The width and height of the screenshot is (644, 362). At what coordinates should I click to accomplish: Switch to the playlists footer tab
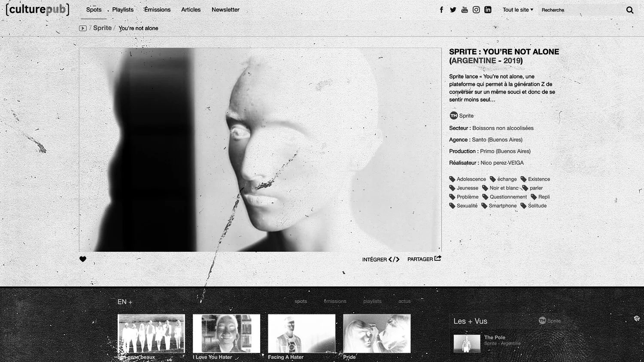click(372, 301)
